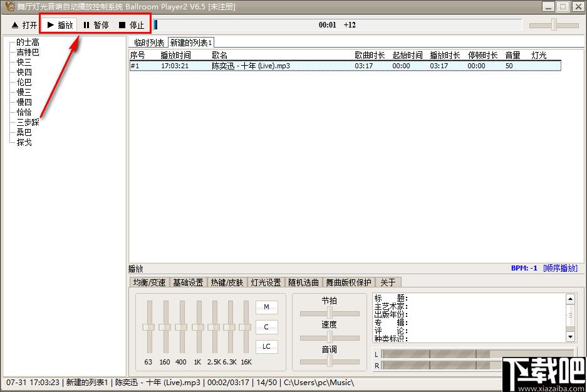Adjust the 160 Hz equalizer slider
The image size is (587, 392).
165,327
